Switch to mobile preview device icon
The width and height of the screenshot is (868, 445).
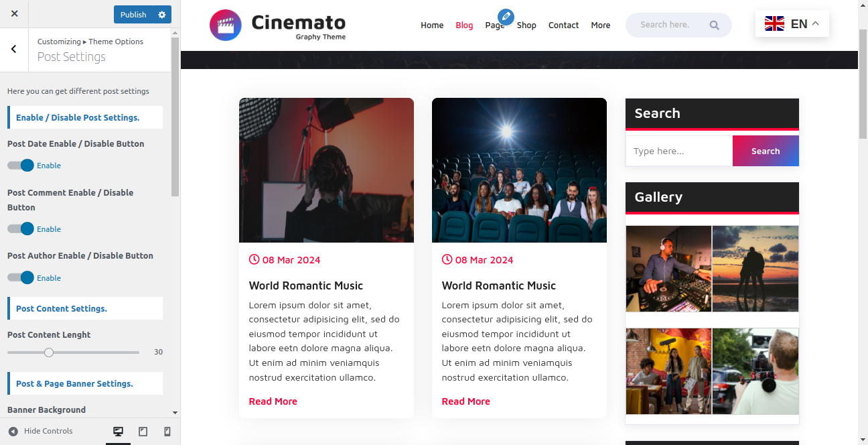(167, 432)
